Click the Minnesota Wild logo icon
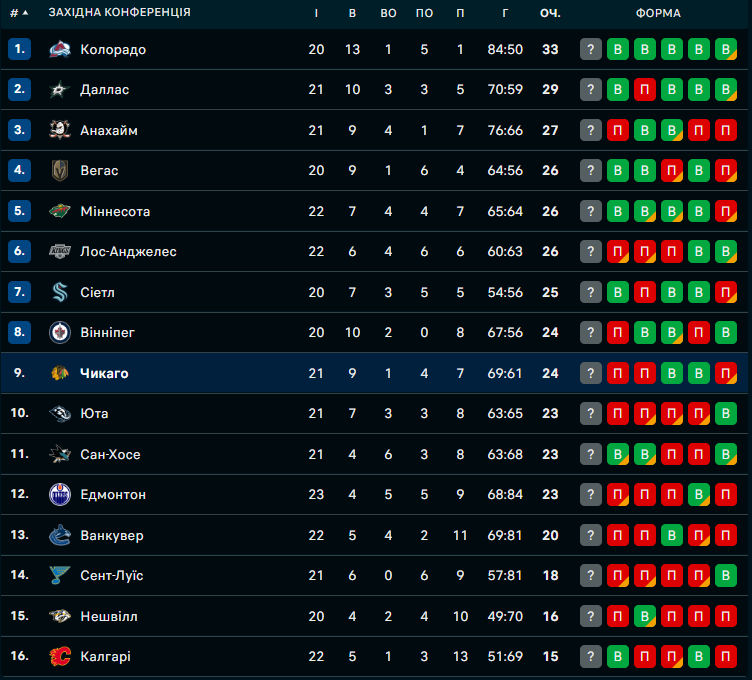This screenshot has height=680, width=752. click(60, 211)
